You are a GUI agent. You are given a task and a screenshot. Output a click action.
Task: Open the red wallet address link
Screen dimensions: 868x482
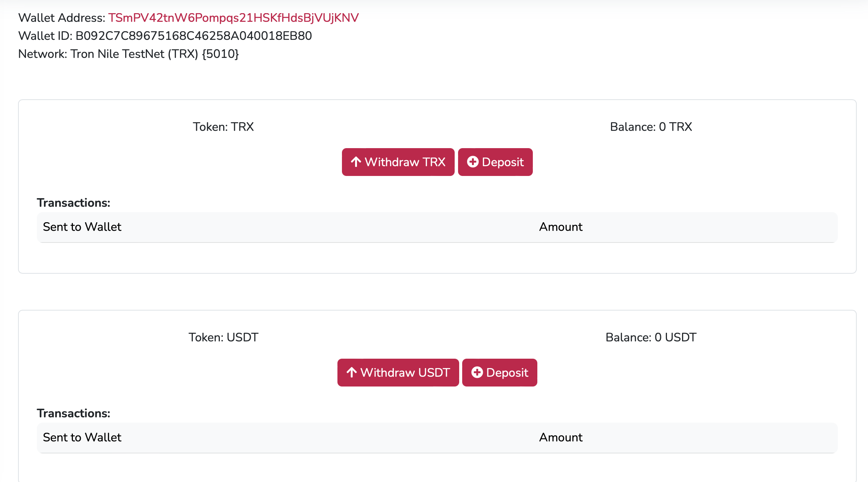[233, 18]
